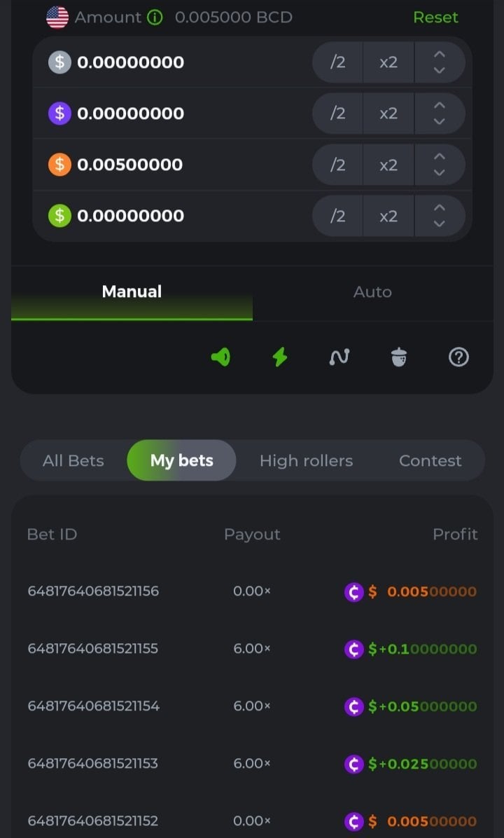Toggle the sound speaker icon
The width and height of the screenshot is (504, 838).
pyautogui.click(x=220, y=357)
